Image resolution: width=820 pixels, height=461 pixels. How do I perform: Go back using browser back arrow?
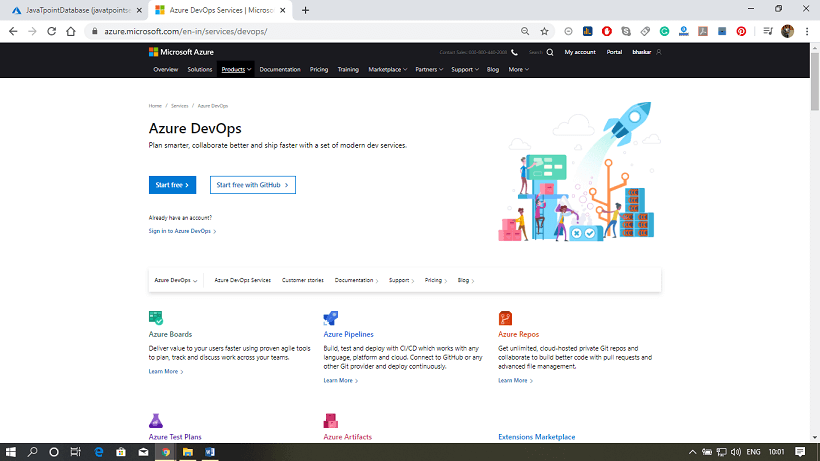[x=13, y=31]
